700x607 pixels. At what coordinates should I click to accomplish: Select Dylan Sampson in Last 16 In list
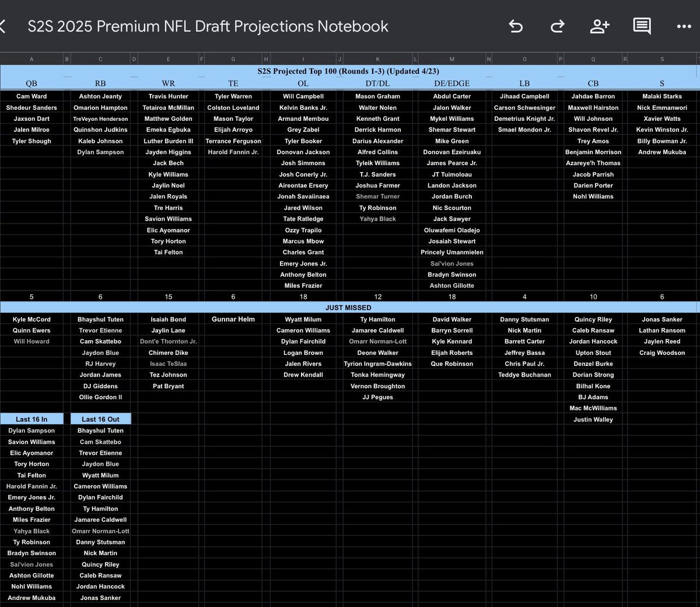click(x=32, y=431)
